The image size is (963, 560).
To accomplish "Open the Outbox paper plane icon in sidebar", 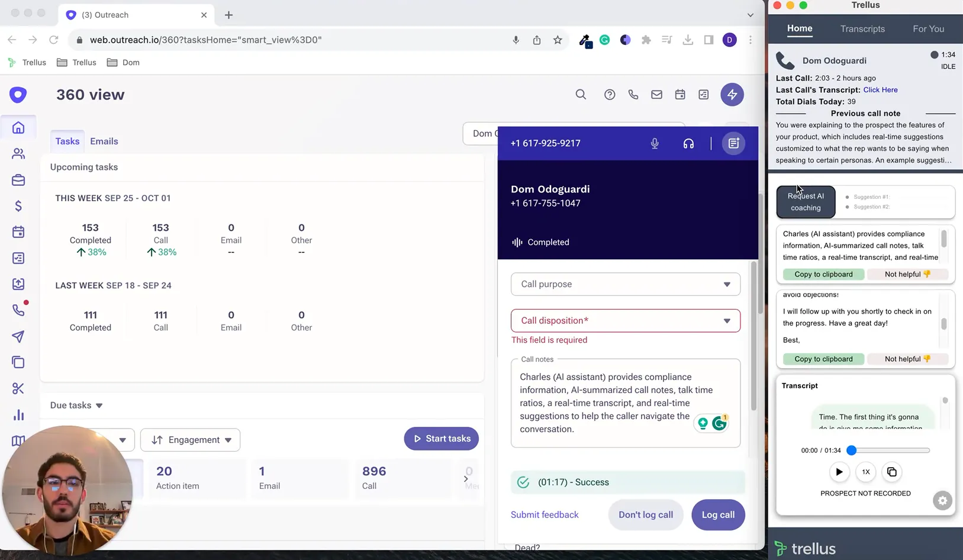I will click(x=18, y=336).
